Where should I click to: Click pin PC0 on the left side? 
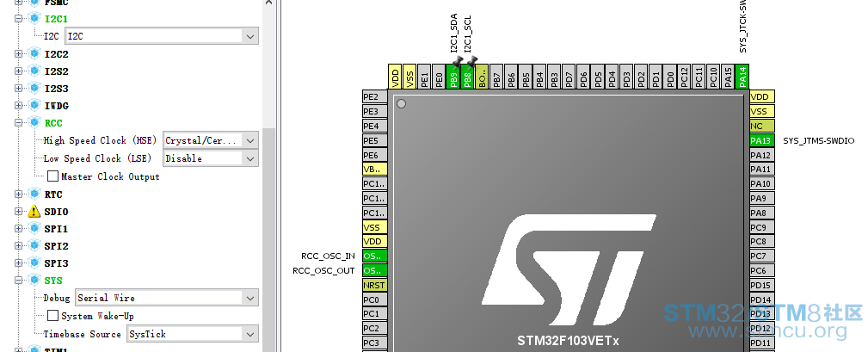[374, 300]
